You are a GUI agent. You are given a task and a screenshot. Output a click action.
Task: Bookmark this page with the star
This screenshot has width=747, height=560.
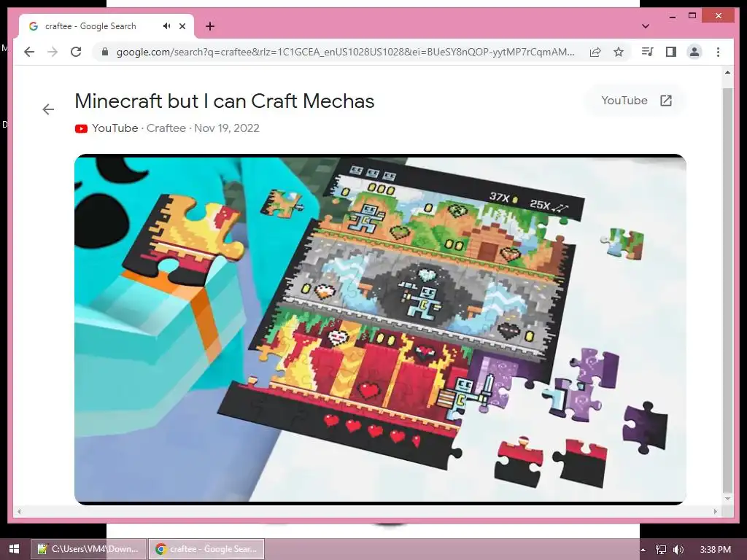(619, 52)
